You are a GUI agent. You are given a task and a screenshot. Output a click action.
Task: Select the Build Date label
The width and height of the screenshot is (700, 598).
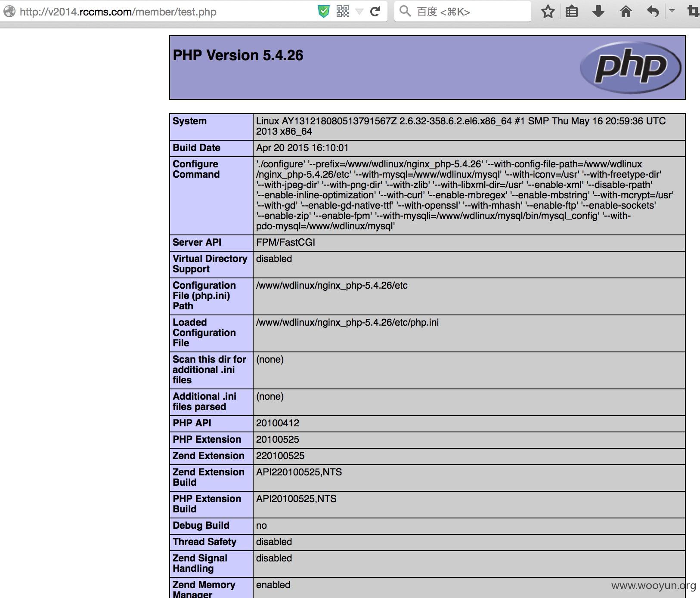click(x=196, y=148)
